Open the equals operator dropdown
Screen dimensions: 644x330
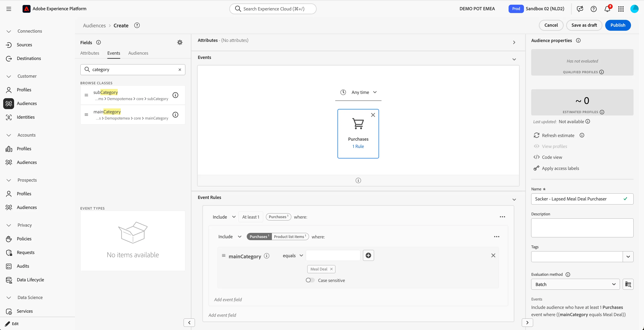pyautogui.click(x=293, y=256)
